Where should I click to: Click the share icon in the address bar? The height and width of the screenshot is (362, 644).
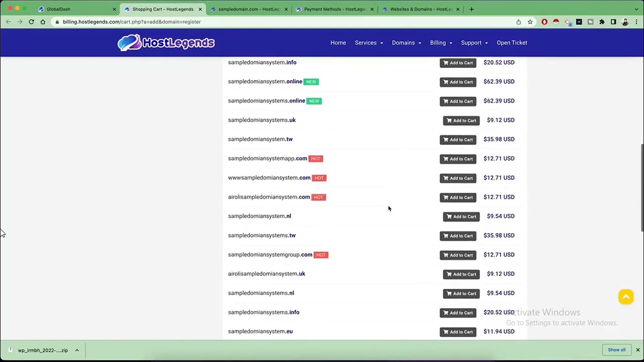[518, 22]
